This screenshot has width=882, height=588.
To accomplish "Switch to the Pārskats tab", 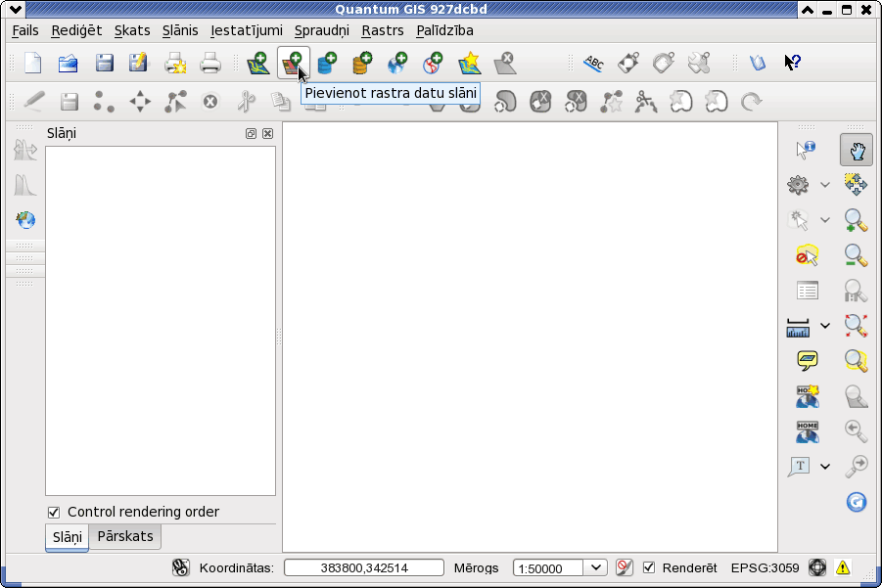I will click(125, 536).
